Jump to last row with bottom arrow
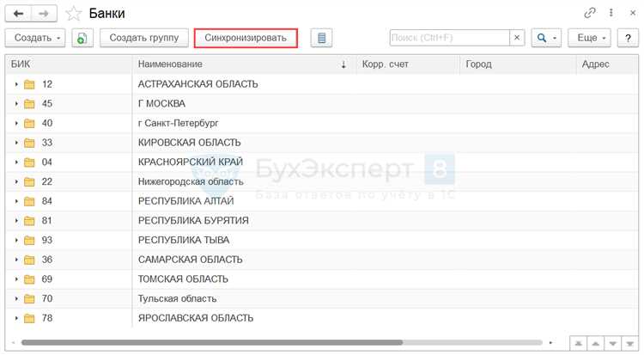The width and height of the screenshot is (644, 355). coord(629,344)
